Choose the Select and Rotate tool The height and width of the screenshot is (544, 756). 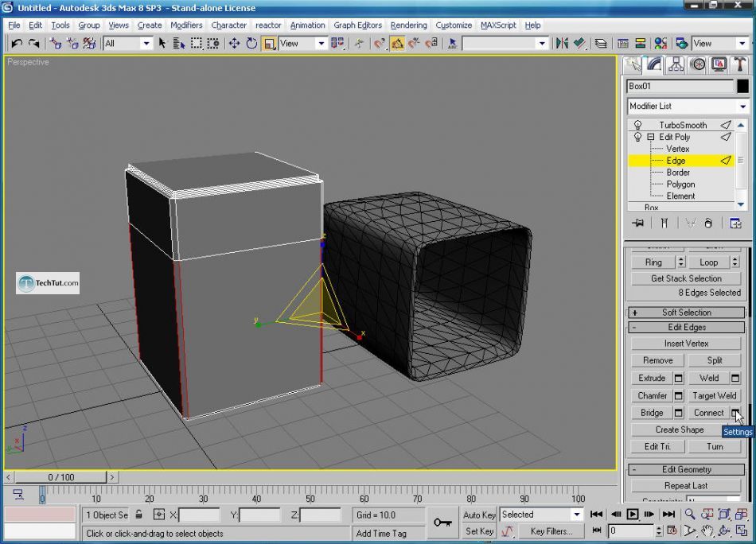[251, 44]
